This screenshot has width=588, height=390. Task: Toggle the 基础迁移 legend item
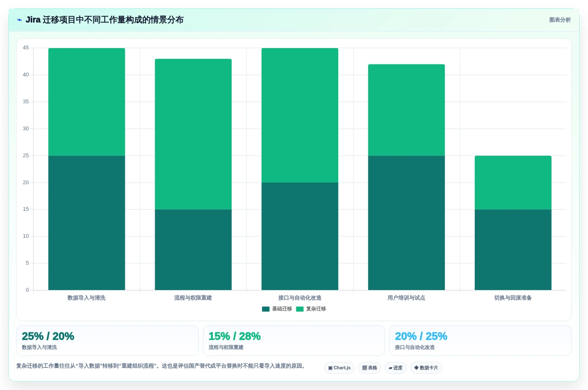277,309
